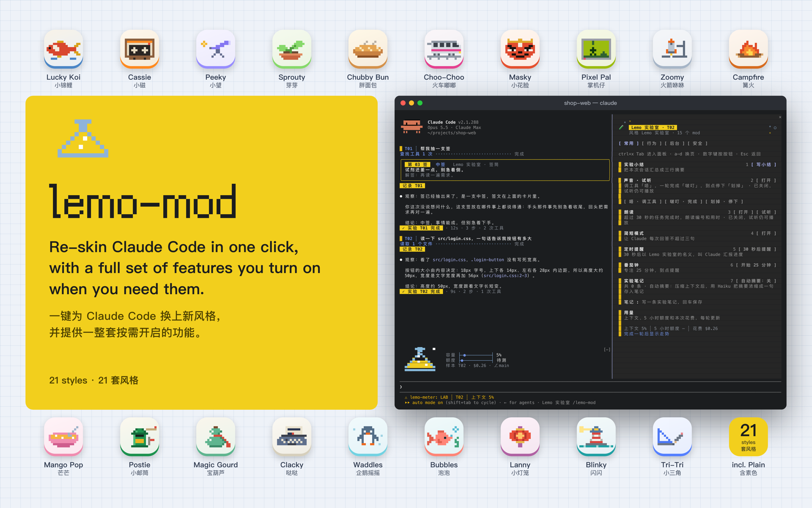Screen dimensions: 812x508
Task: Open the 安全 tab
Action: click(697, 144)
